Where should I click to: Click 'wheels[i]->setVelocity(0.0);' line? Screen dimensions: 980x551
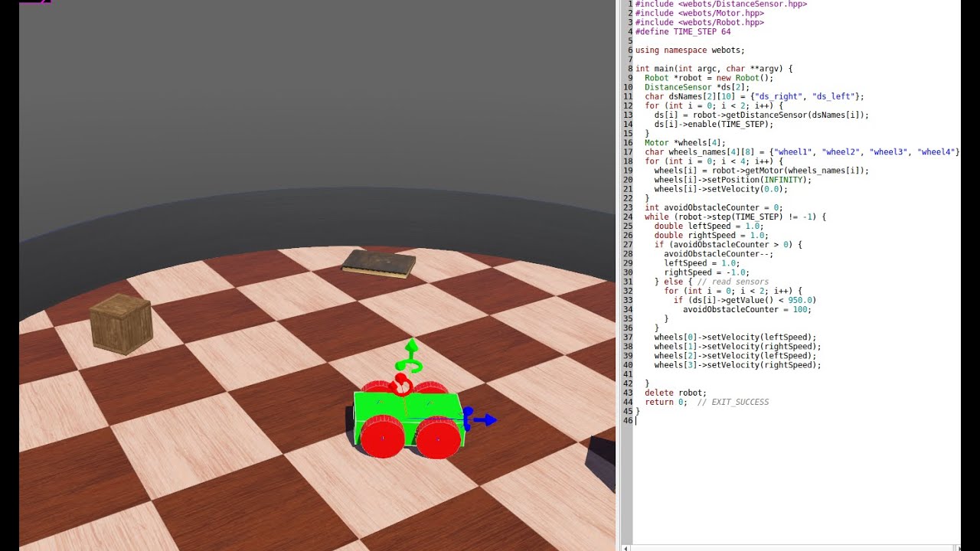pyautogui.click(x=721, y=188)
